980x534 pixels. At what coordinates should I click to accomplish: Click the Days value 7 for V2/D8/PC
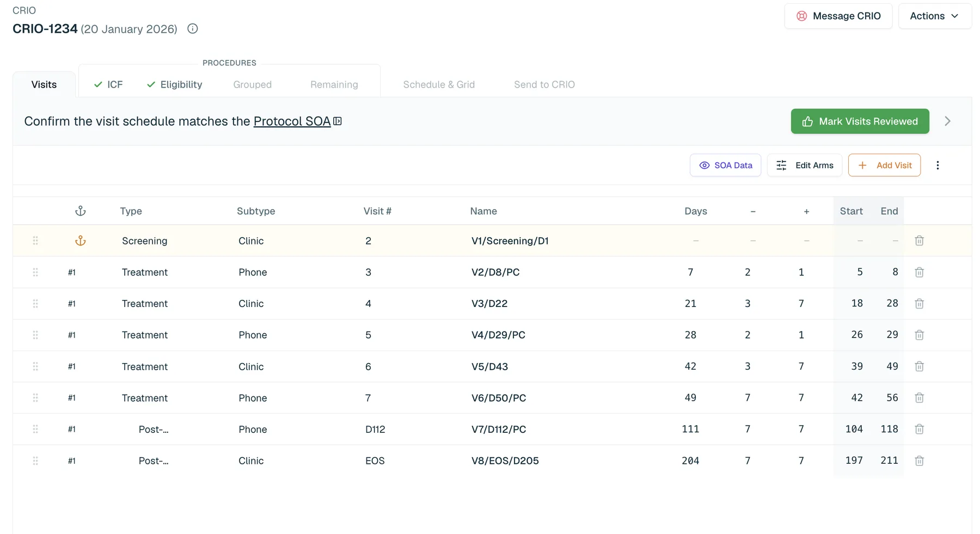(690, 272)
